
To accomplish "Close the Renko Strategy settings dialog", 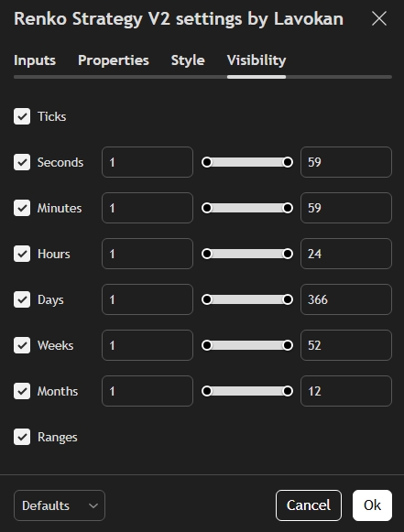I will pyautogui.click(x=379, y=18).
